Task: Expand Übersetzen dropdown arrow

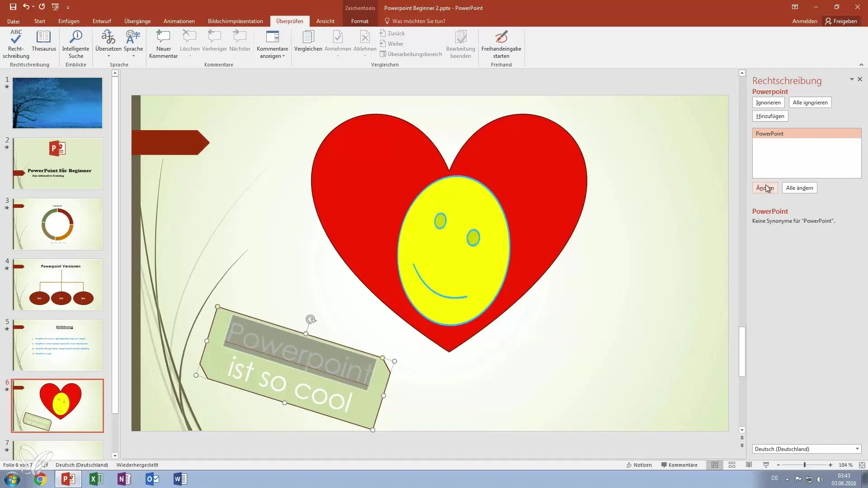Action: click(108, 56)
